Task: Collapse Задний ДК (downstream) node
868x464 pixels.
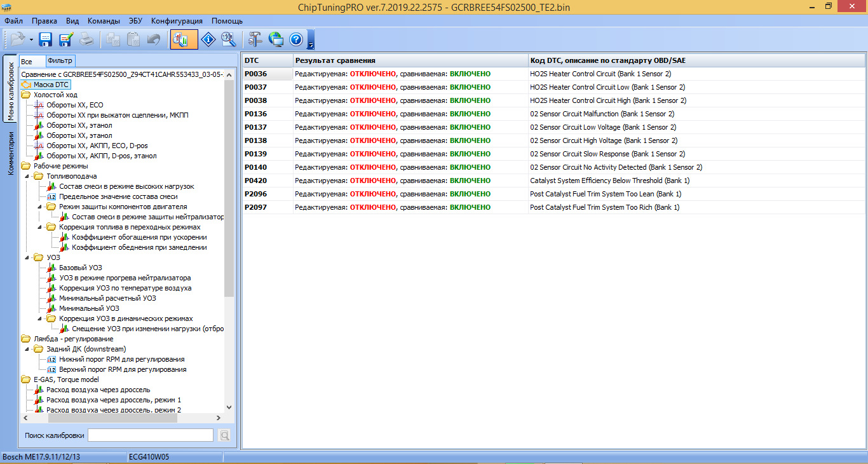Action: (26, 349)
